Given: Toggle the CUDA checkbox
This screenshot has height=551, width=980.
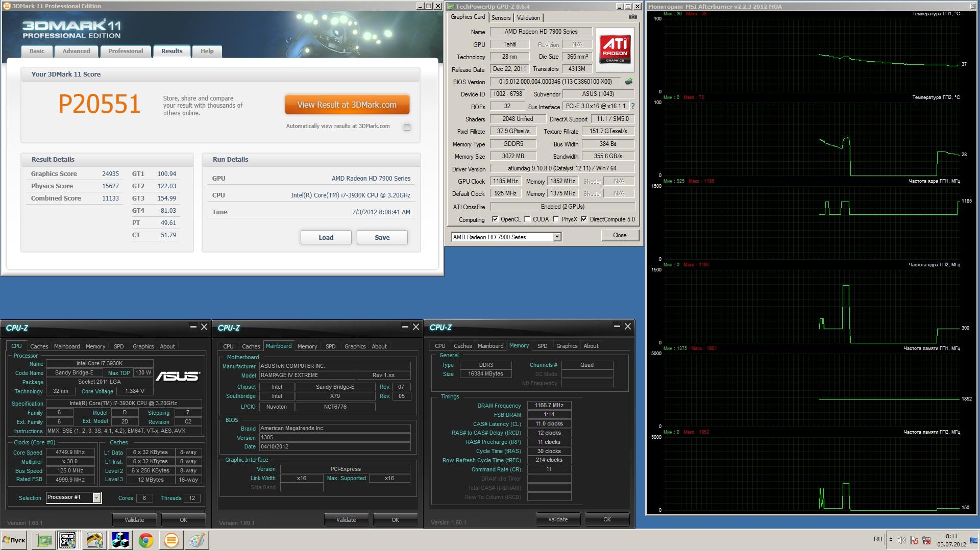Looking at the screenshot, I should [527, 219].
